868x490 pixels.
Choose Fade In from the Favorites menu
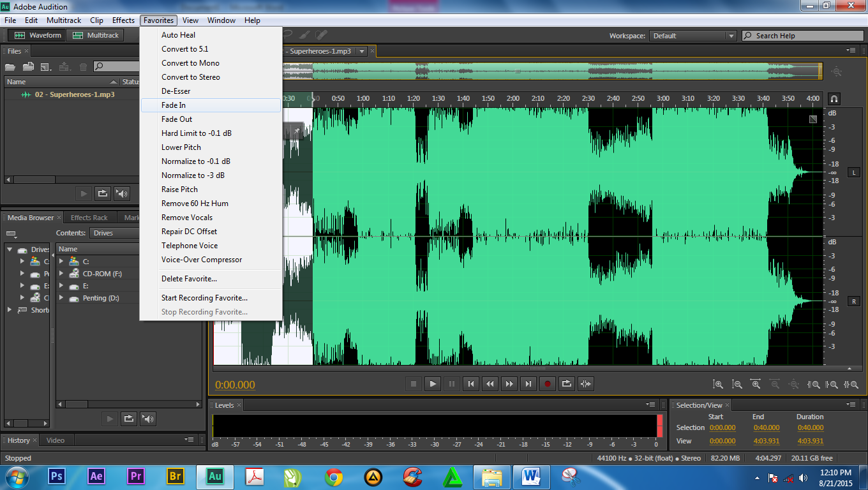coord(211,105)
